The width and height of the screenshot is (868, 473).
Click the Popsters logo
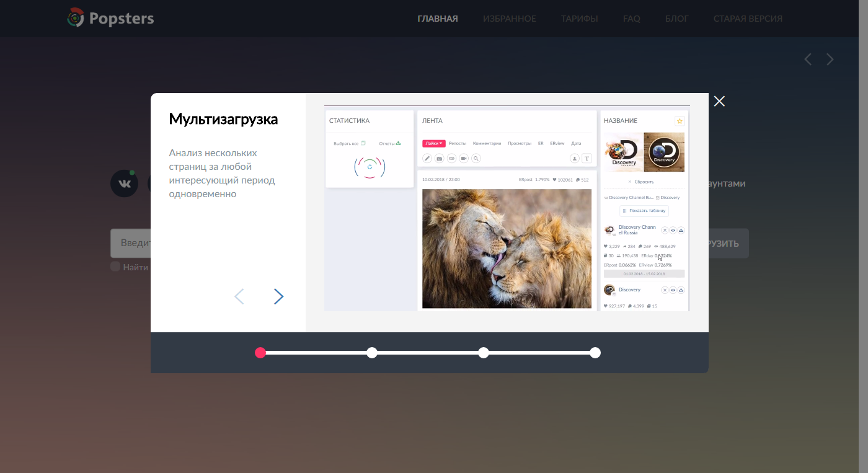click(110, 19)
